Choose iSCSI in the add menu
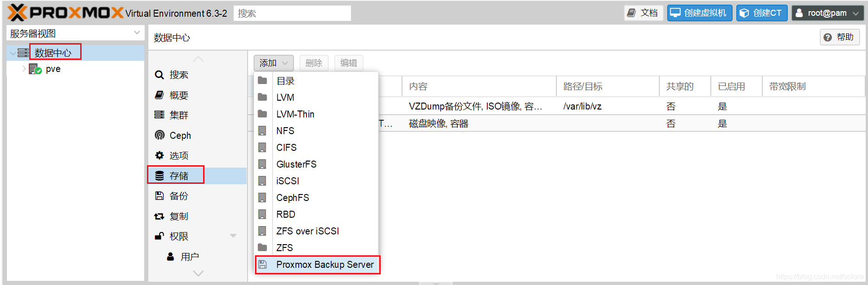868x285 pixels. click(316, 181)
